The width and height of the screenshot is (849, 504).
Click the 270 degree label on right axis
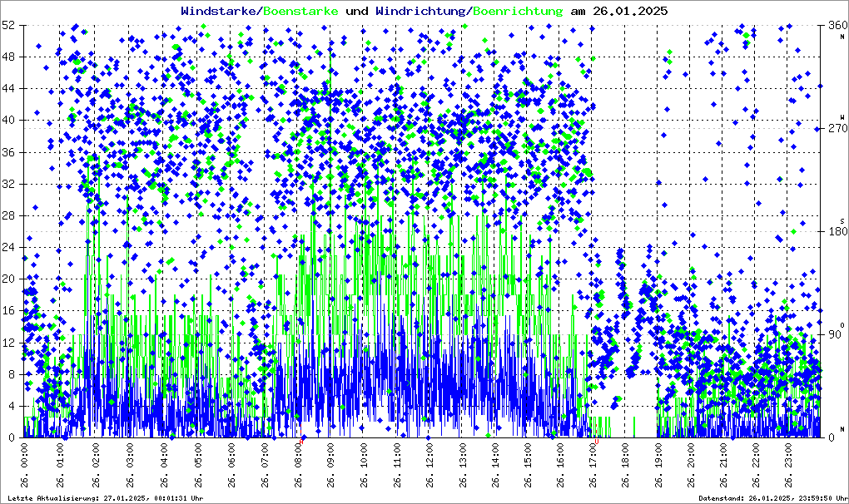(833, 128)
